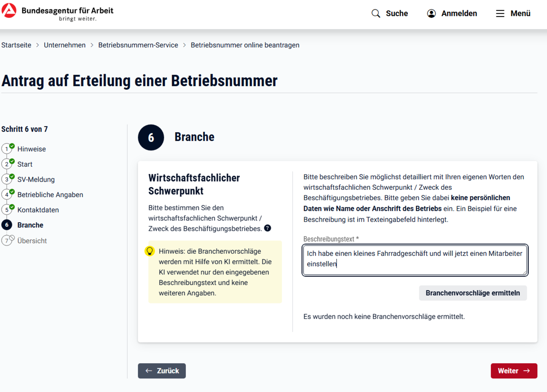This screenshot has height=392, width=547.
Task: Click the step 1 Hinweise circle icon
Action: point(7,149)
